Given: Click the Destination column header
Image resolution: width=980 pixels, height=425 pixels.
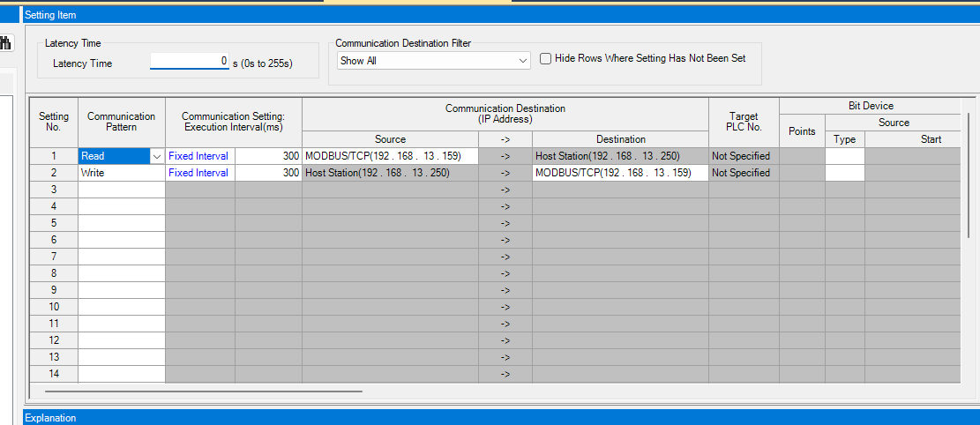Looking at the screenshot, I should pyautogui.click(x=620, y=139).
